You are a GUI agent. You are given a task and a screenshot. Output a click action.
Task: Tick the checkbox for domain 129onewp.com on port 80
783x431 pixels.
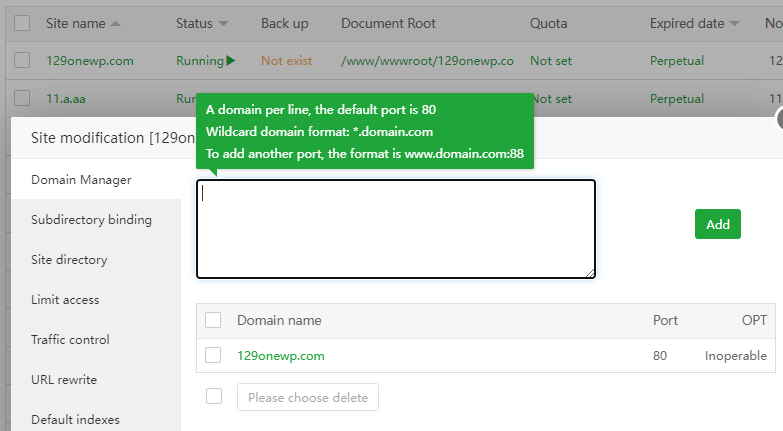point(213,355)
